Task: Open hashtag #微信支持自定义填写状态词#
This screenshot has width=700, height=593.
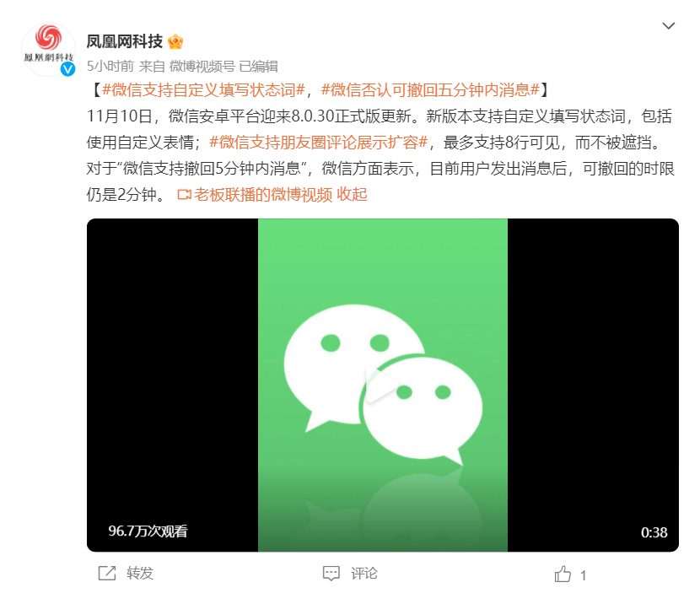Action: click(x=203, y=90)
